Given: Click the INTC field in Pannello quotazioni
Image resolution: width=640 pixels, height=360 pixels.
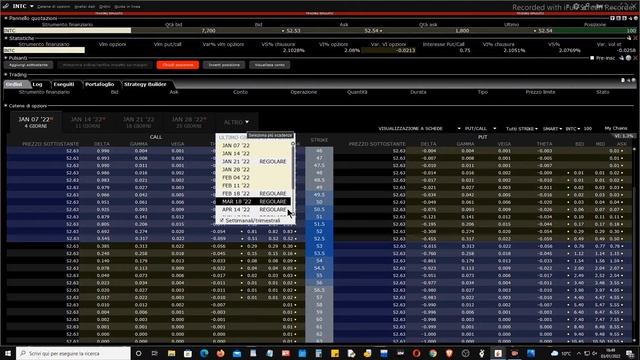Looking at the screenshot, I should pyautogui.click(x=67, y=31).
